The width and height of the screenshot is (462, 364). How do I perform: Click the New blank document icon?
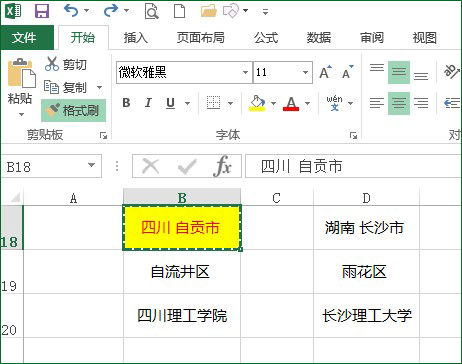(x=180, y=11)
